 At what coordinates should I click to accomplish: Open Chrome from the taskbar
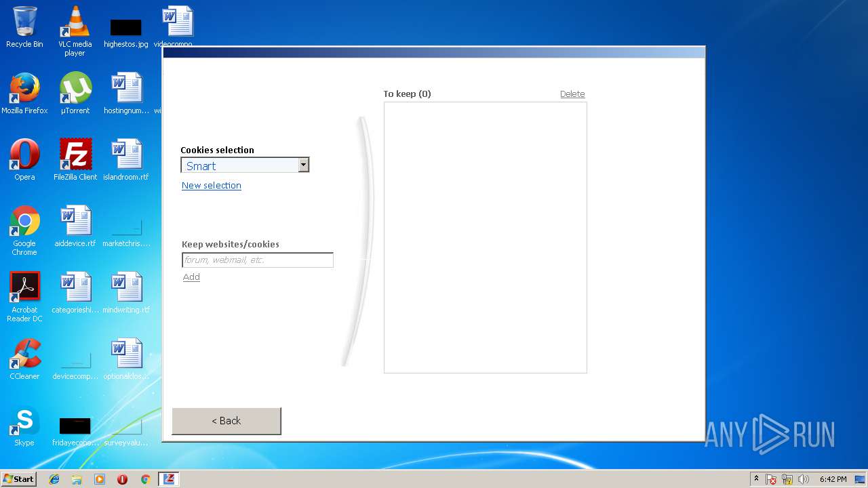(145, 479)
